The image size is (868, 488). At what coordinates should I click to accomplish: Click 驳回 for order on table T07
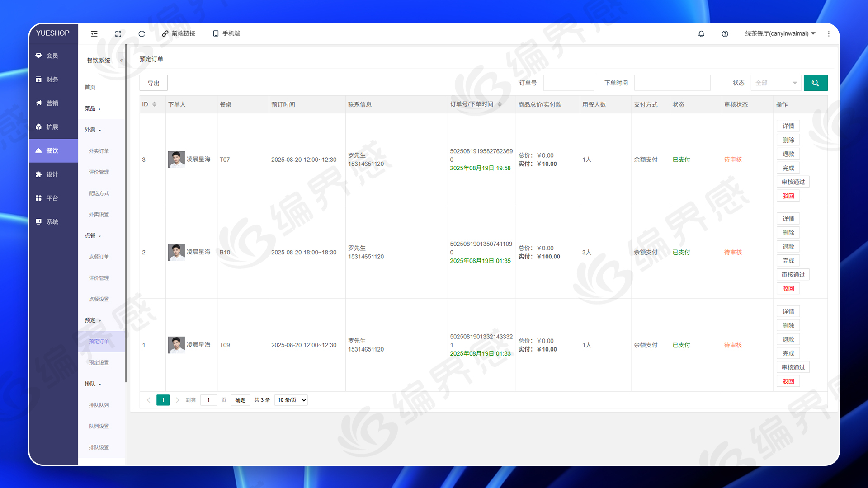tap(788, 196)
